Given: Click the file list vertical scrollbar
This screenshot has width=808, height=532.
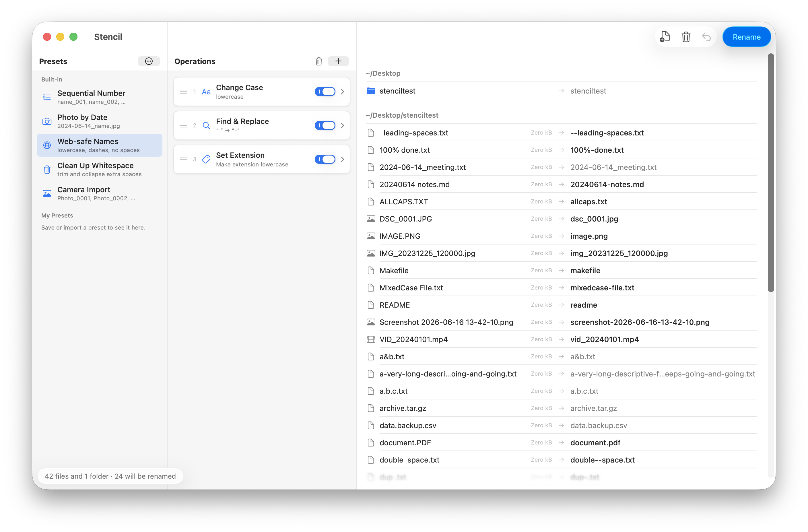Looking at the screenshot, I should click(x=771, y=172).
